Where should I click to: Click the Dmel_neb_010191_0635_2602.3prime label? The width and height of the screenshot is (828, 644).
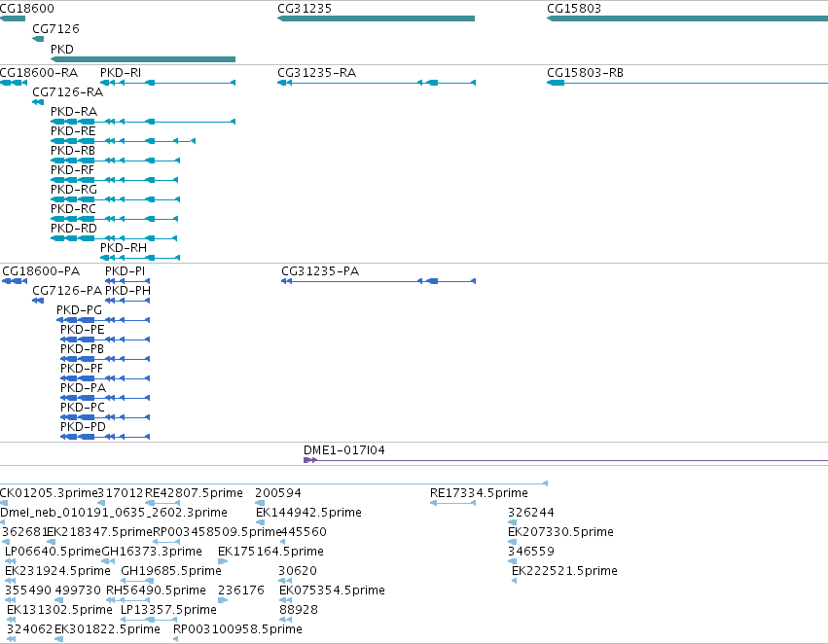click(114, 513)
